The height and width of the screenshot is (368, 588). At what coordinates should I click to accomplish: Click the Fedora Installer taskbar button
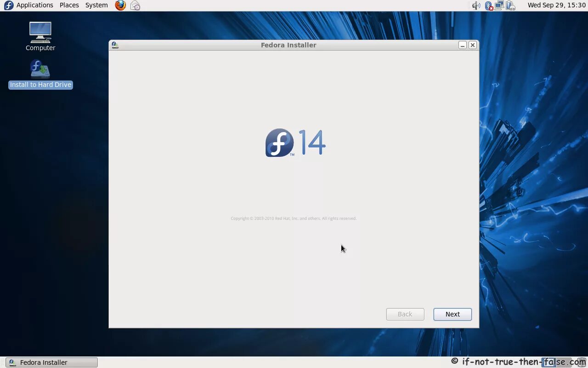51,362
